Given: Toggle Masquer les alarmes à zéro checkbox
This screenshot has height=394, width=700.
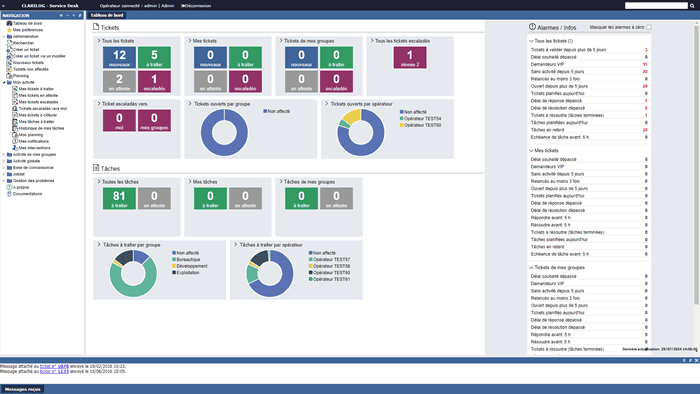Looking at the screenshot, I should click(x=649, y=27).
